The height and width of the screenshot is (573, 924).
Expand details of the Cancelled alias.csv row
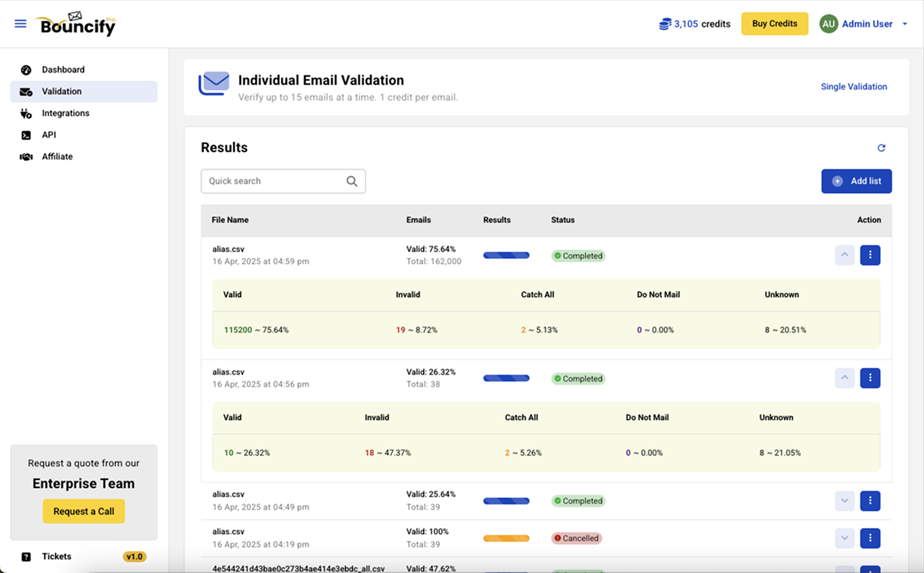(x=845, y=538)
